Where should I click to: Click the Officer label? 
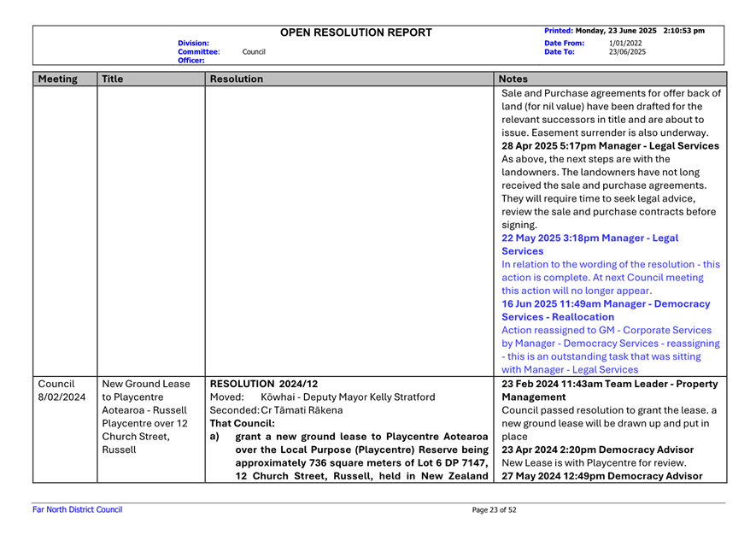pos(191,61)
